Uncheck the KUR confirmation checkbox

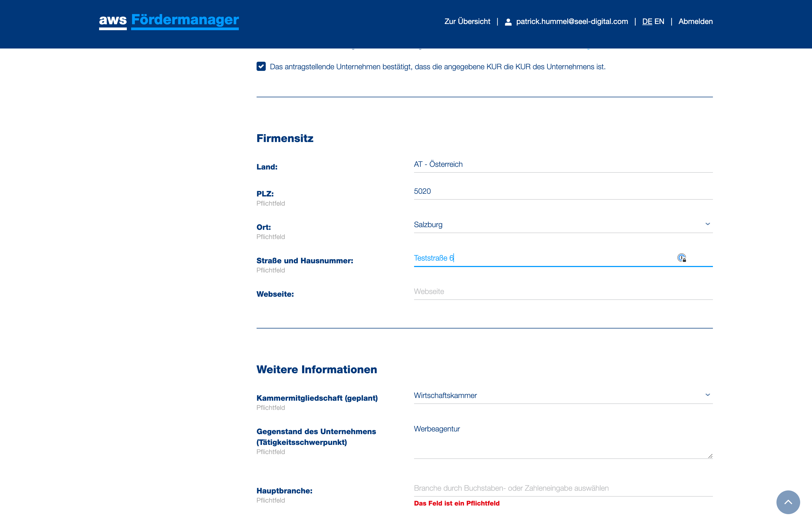tap(261, 66)
